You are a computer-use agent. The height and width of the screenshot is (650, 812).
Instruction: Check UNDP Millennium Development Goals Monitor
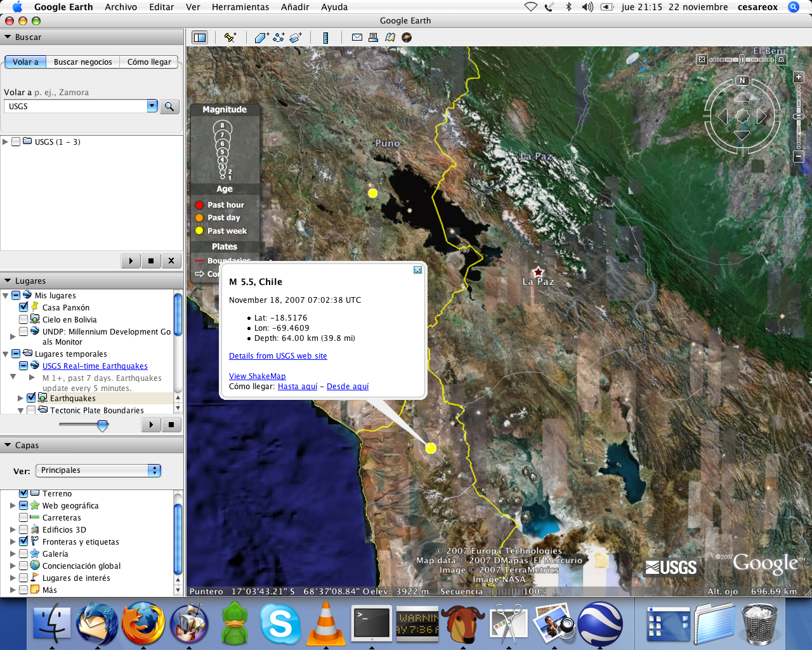pos(23,331)
